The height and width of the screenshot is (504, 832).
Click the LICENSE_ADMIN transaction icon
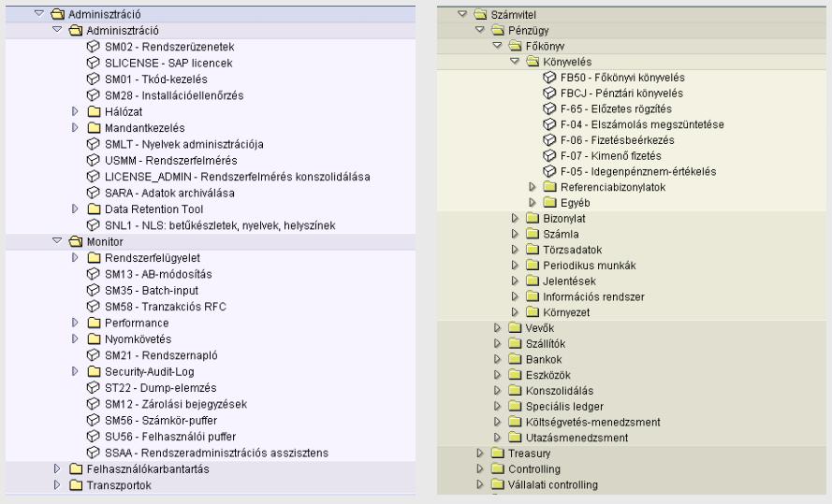click(94, 177)
